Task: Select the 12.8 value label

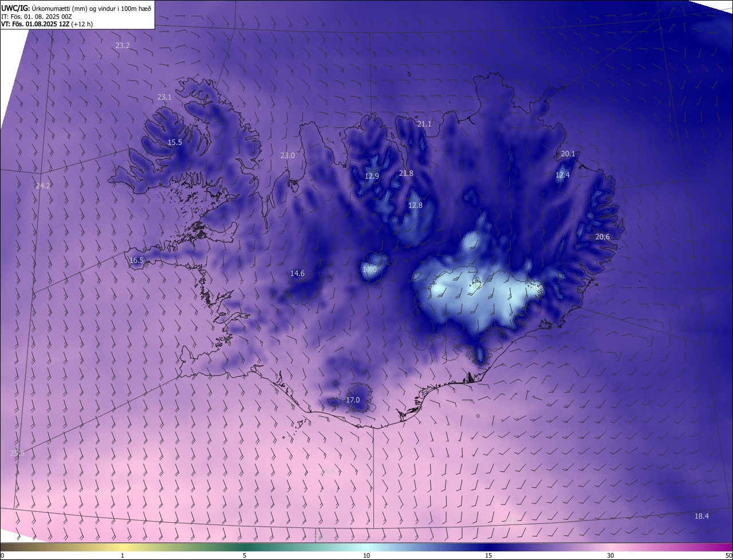Action: [x=415, y=206]
